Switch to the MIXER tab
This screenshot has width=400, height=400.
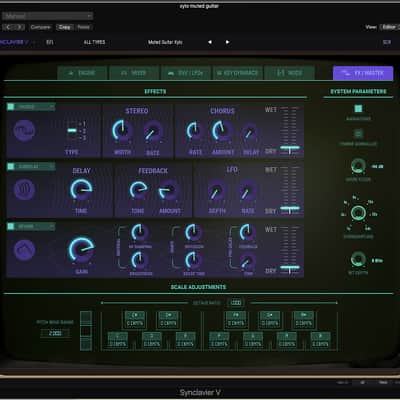pos(134,73)
